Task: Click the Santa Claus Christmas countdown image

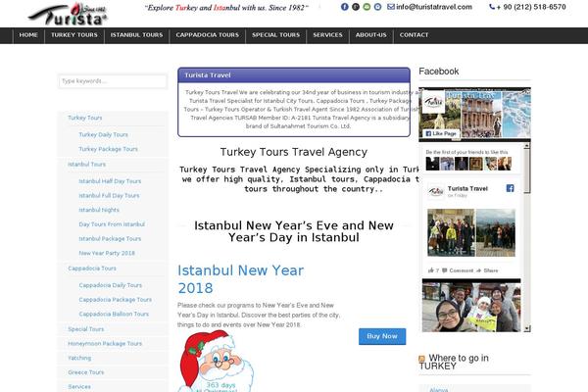Action: tap(216, 362)
